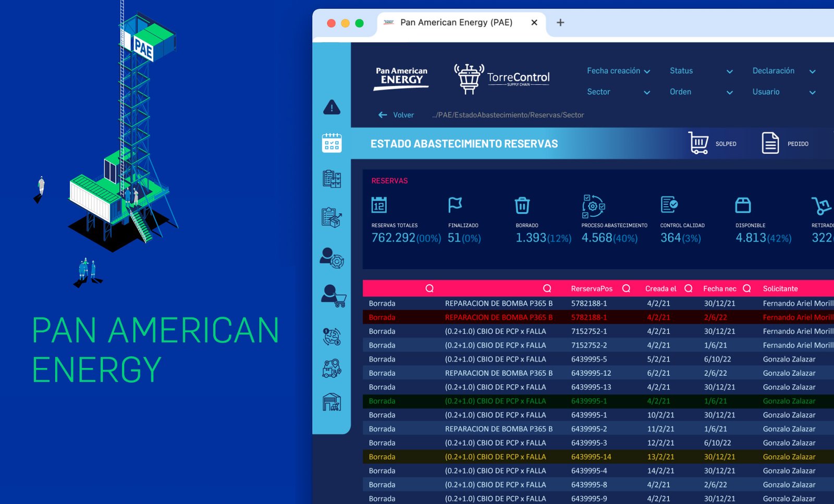Screen dimensions: 834x504
Task: Open the Status filter dropdown
Action: pos(701,71)
